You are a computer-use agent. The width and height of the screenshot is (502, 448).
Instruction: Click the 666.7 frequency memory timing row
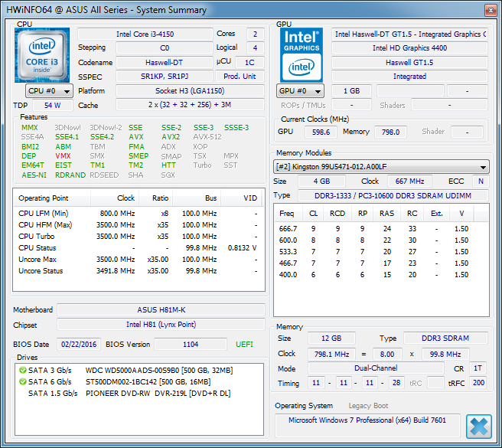[x=381, y=229]
